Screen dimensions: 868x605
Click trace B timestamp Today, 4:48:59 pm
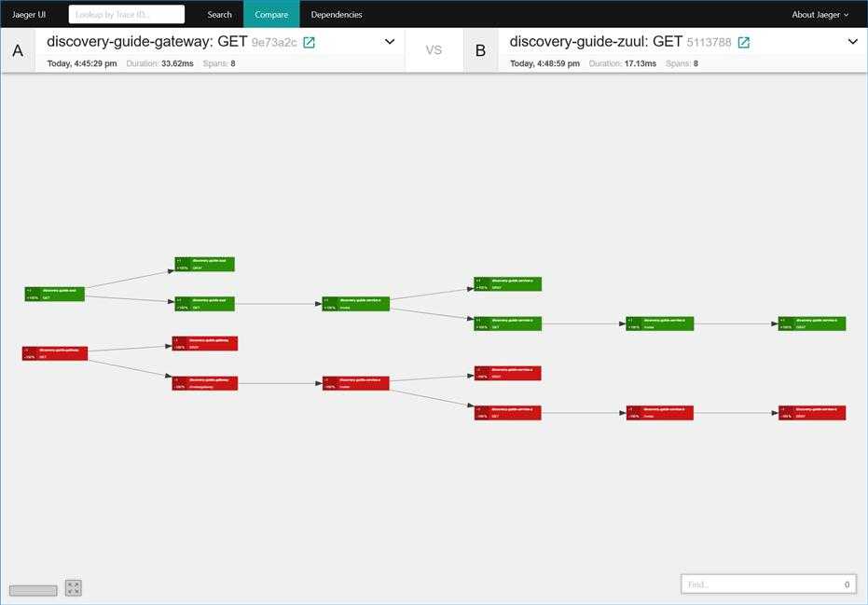pyautogui.click(x=544, y=63)
